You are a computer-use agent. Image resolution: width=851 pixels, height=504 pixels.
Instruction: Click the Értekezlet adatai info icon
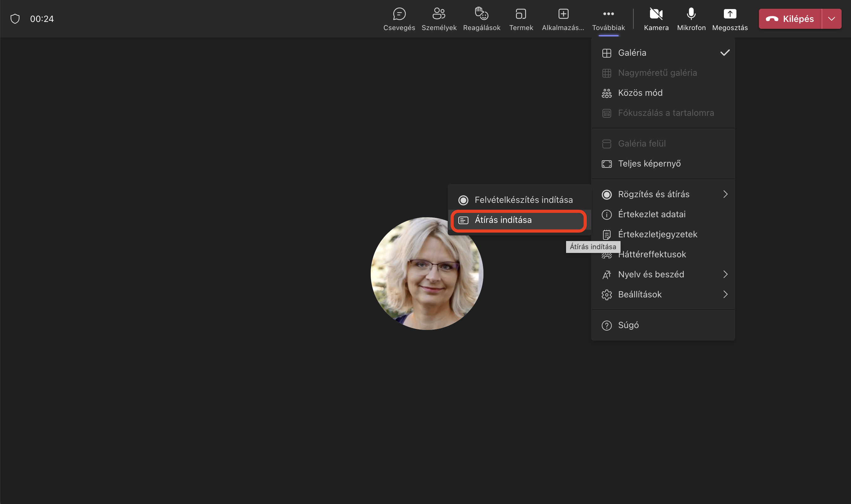[x=606, y=215]
